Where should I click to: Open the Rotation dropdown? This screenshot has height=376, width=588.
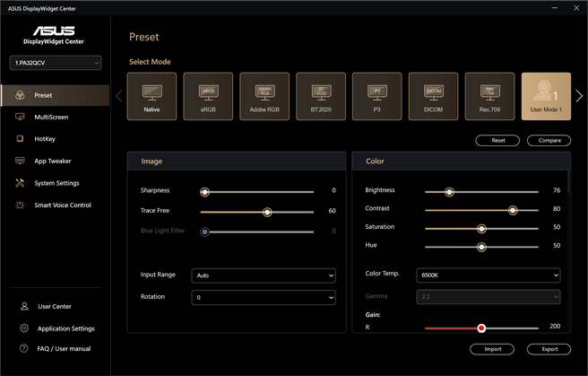(264, 298)
